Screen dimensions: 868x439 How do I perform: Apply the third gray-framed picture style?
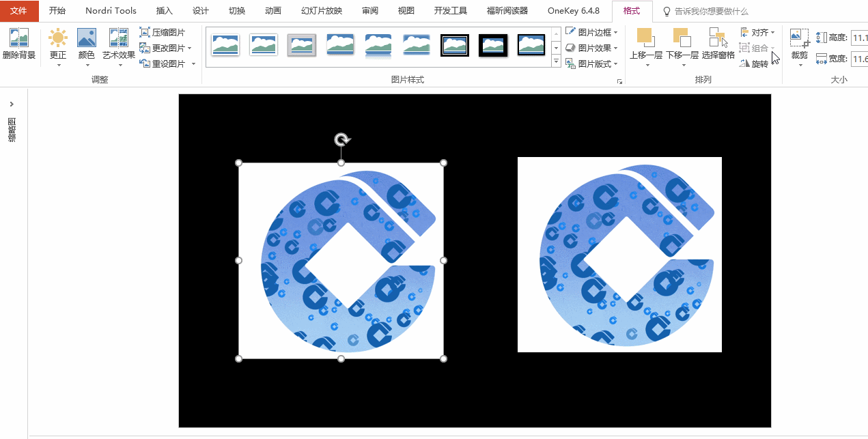pos(302,45)
